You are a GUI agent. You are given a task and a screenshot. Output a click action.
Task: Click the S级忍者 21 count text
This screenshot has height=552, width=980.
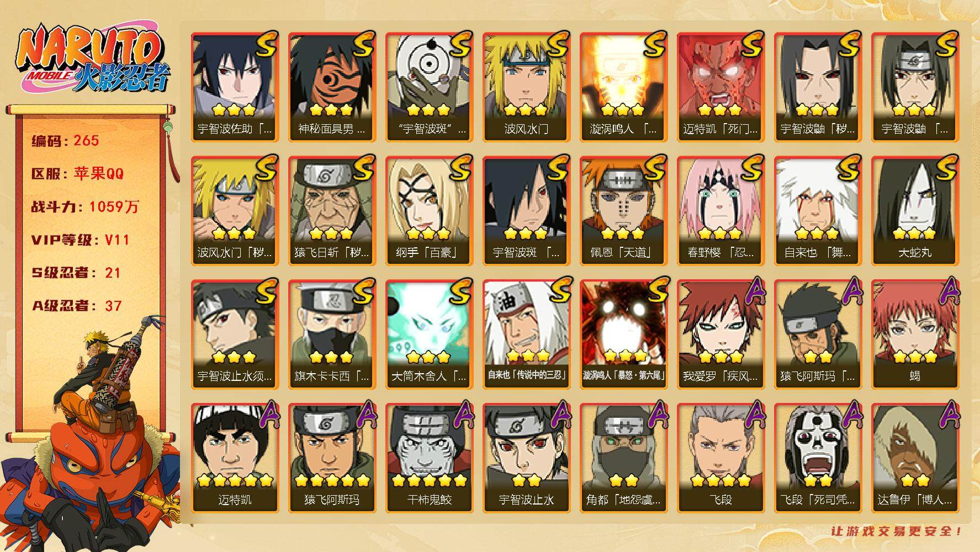point(76,273)
